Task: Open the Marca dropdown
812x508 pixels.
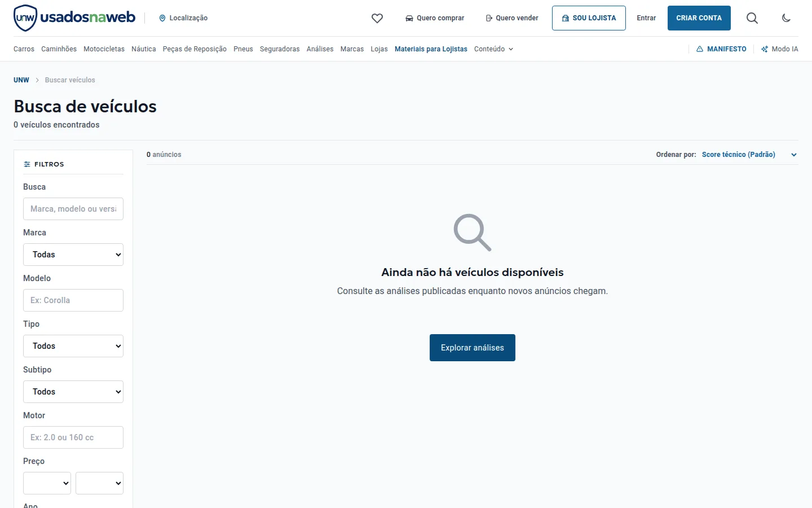Action: [73, 255]
